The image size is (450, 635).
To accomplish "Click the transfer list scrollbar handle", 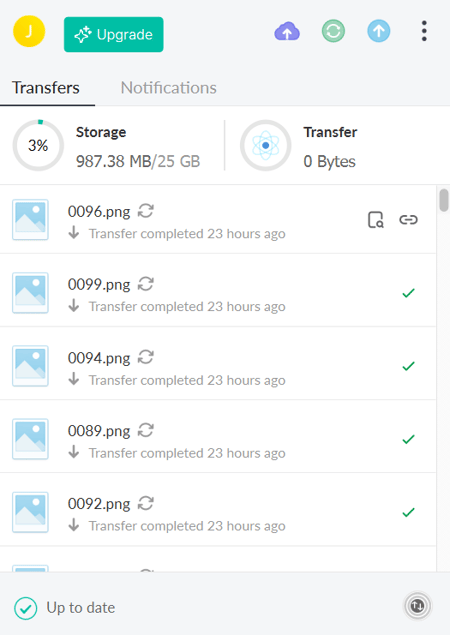I will point(444,200).
